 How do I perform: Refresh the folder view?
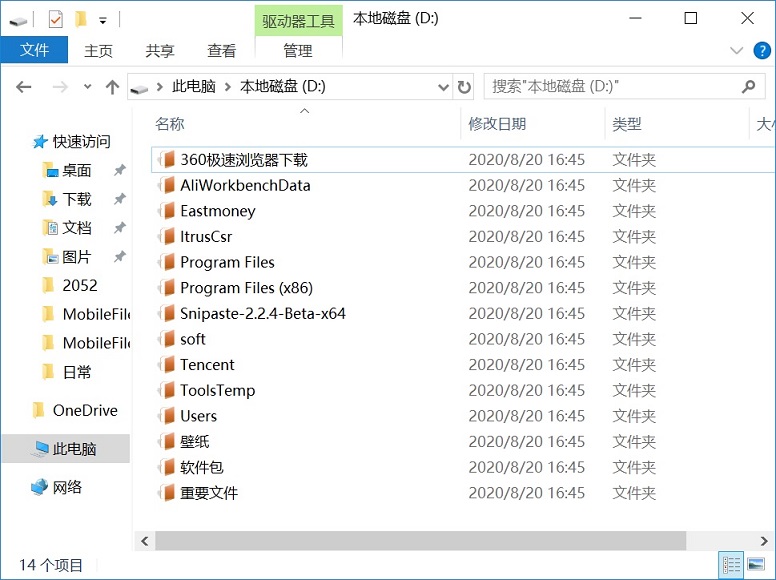(x=464, y=87)
